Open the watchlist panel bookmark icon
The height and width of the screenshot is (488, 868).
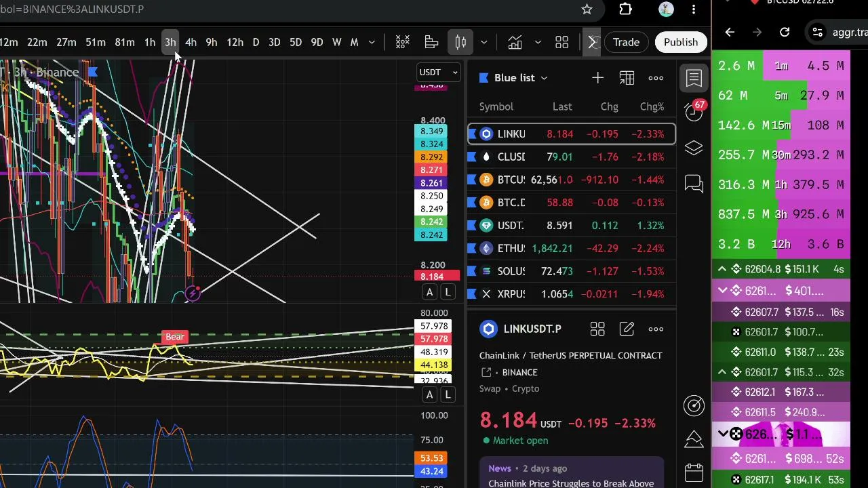point(694,78)
